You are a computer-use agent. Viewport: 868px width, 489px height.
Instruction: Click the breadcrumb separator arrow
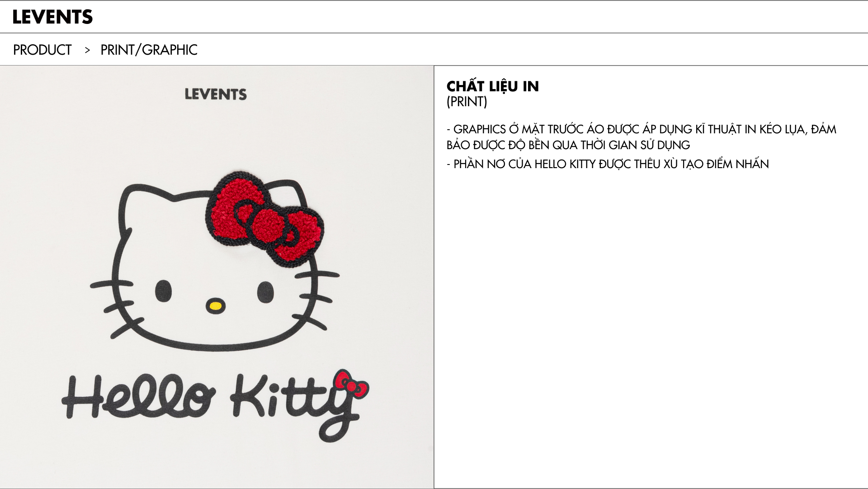click(x=87, y=50)
